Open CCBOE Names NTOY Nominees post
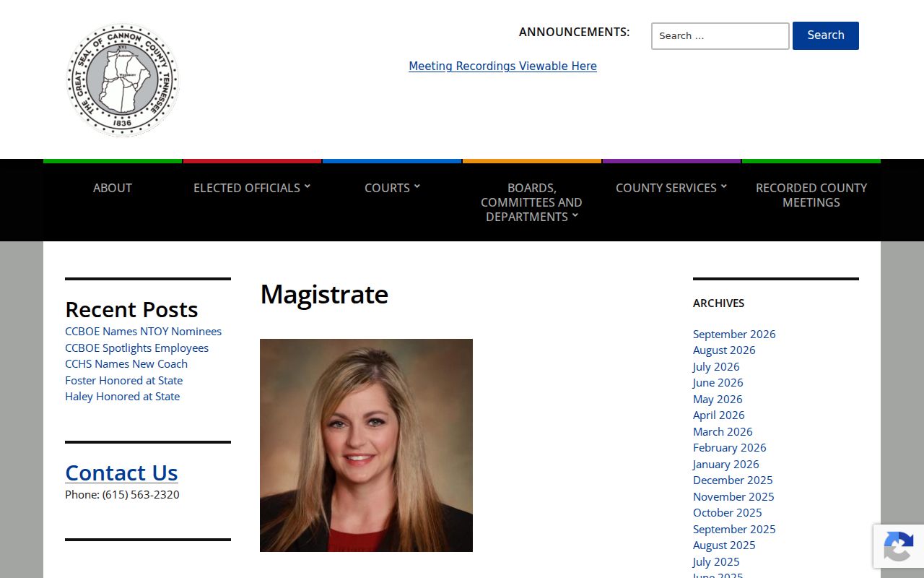 pos(143,332)
